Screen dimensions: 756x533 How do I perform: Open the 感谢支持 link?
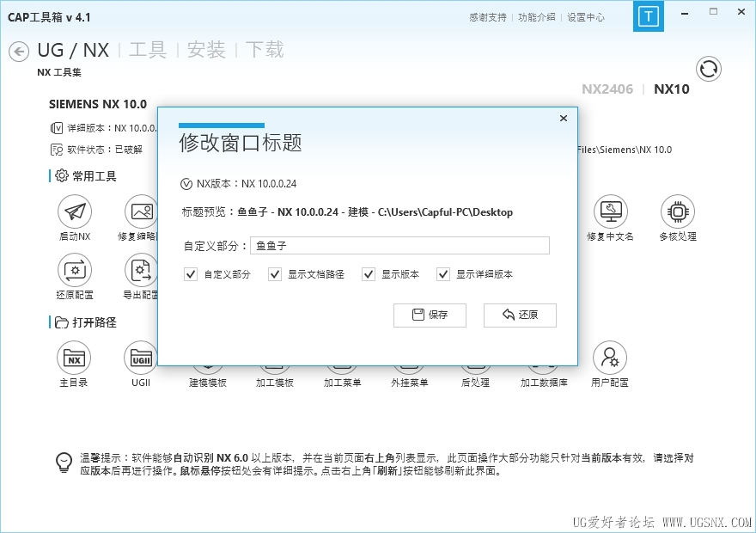tap(488, 17)
